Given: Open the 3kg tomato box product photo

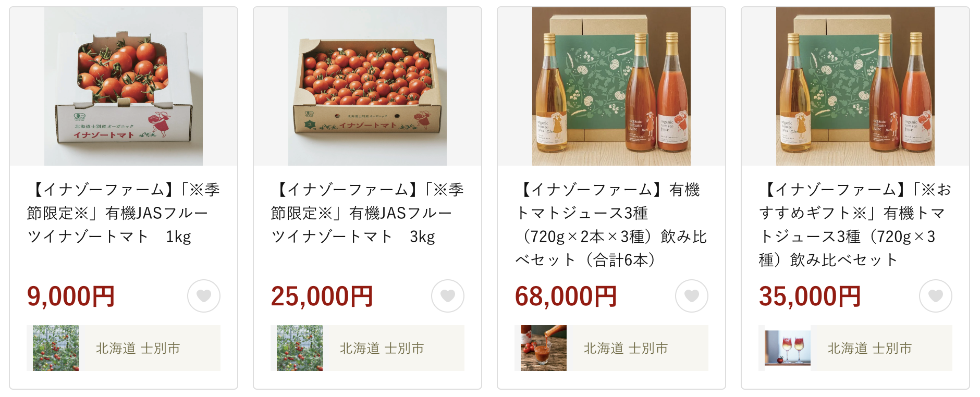Looking at the screenshot, I should click(x=367, y=86).
